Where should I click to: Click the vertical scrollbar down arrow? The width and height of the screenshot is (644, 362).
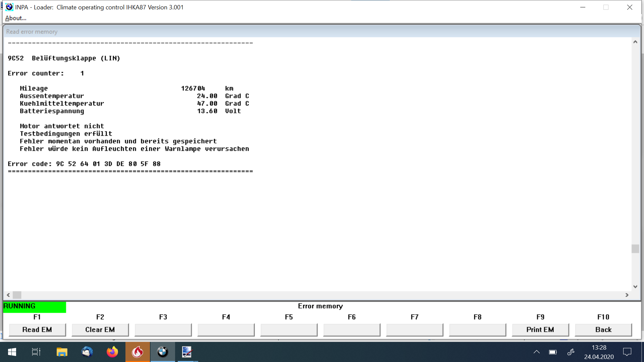635,287
